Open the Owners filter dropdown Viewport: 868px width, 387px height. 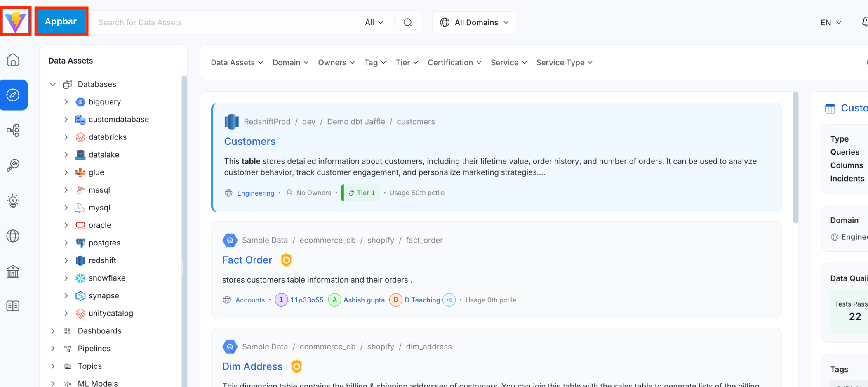click(336, 63)
